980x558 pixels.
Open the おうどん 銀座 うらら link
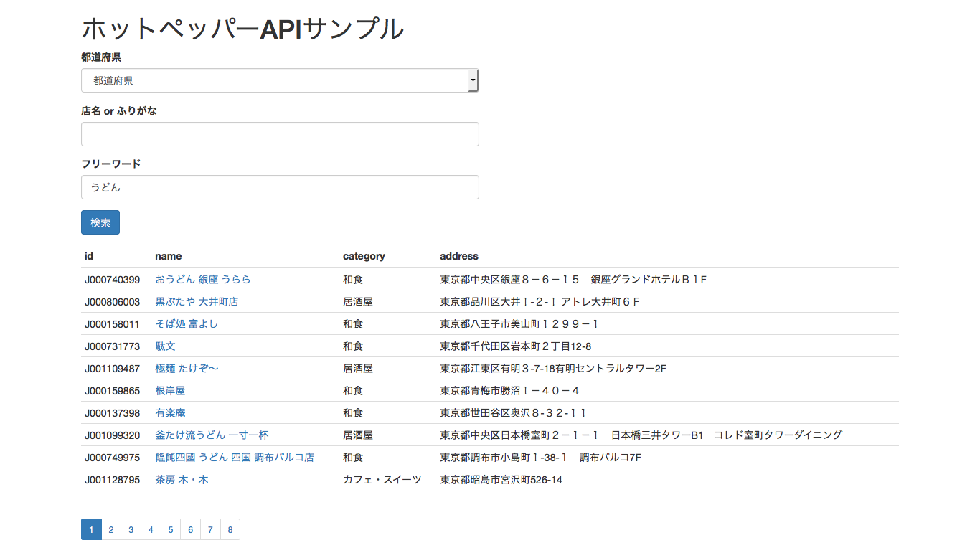(x=203, y=279)
